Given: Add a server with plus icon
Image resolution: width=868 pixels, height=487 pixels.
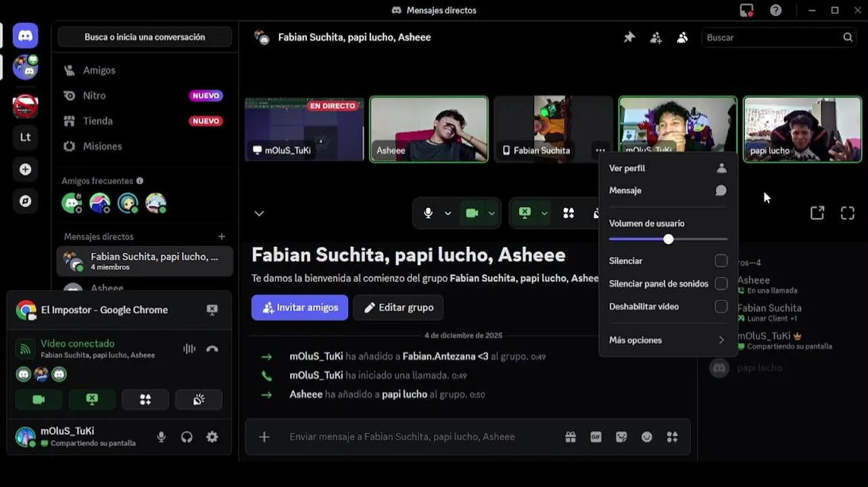Looking at the screenshot, I should (x=25, y=169).
